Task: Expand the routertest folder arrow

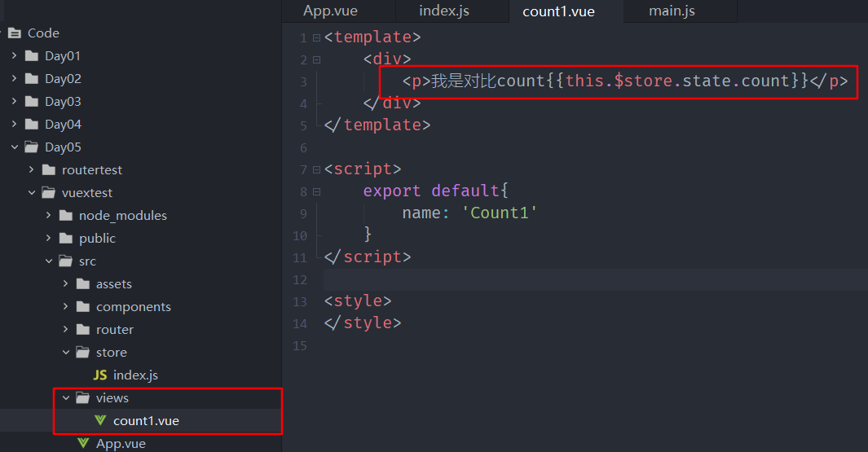Action: (31, 170)
